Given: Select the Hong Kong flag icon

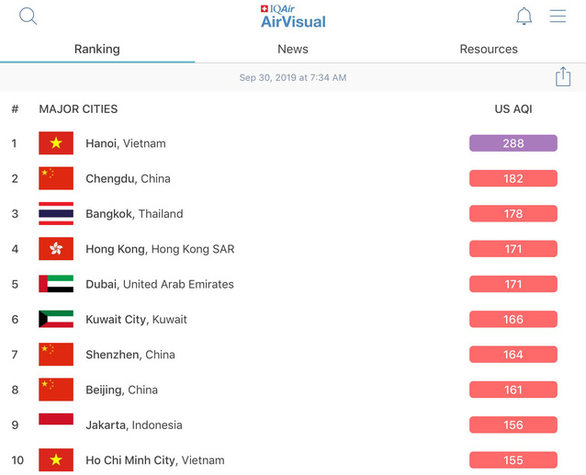Looking at the screenshot, I should [56, 249].
